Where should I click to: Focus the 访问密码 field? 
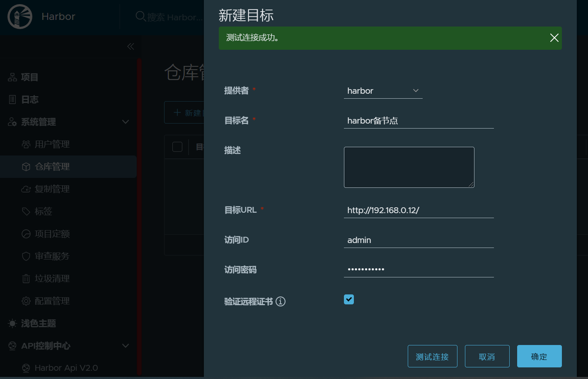(x=419, y=270)
